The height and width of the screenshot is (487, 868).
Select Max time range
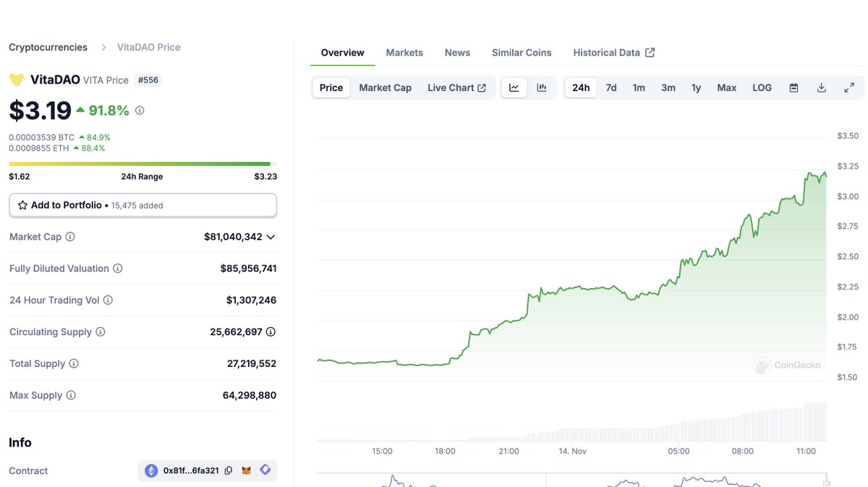click(727, 88)
